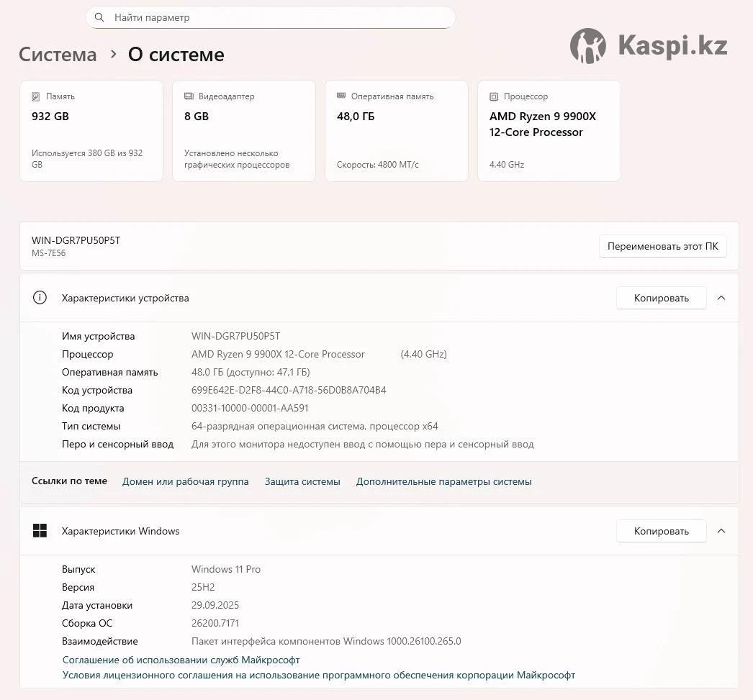Click the Процессор chip icon
Image resolution: width=753 pixels, height=700 pixels.
(494, 96)
